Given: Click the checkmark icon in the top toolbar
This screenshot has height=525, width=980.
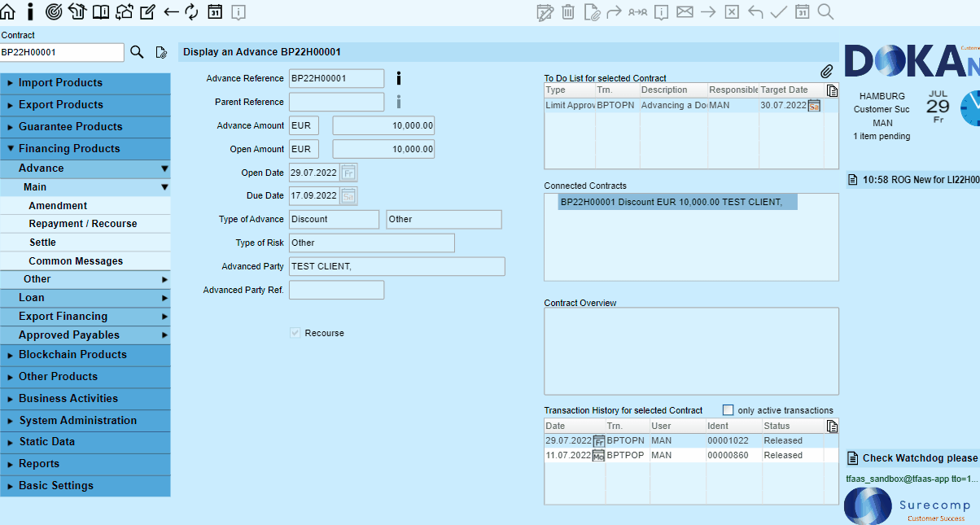Looking at the screenshot, I should pyautogui.click(x=778, y=11).
